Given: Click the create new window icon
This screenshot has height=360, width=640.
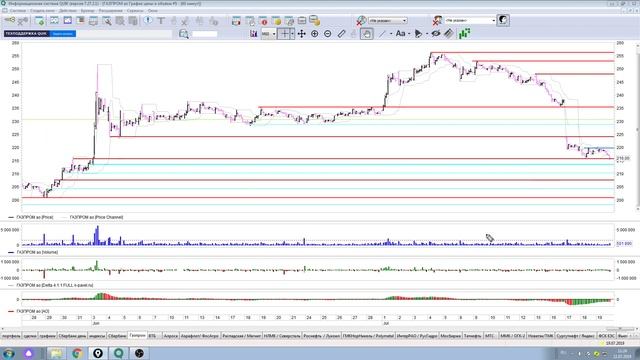Looking at the screenshot, I should click(x=40, y=20).
